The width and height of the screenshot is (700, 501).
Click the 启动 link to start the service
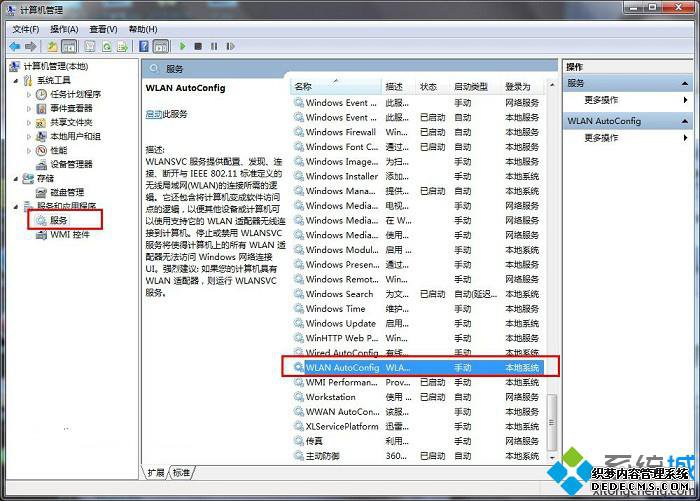pos(154,114)
